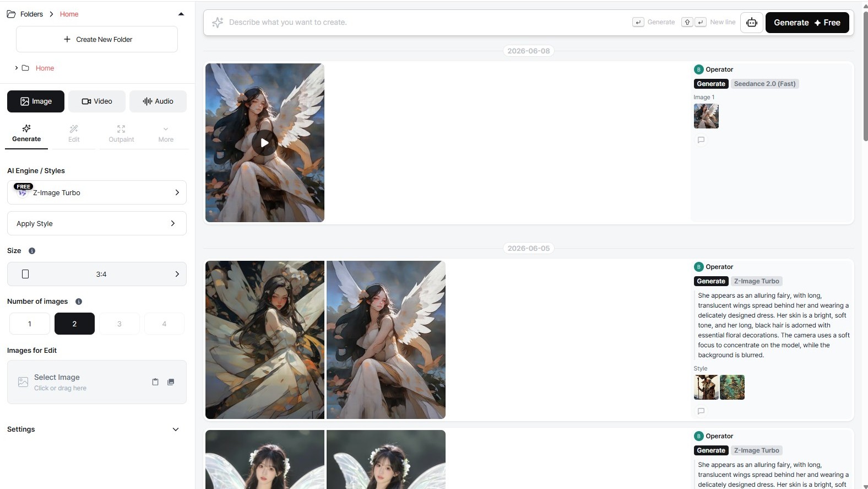
Task: Click the Generate + Free button
Action: 807,23
